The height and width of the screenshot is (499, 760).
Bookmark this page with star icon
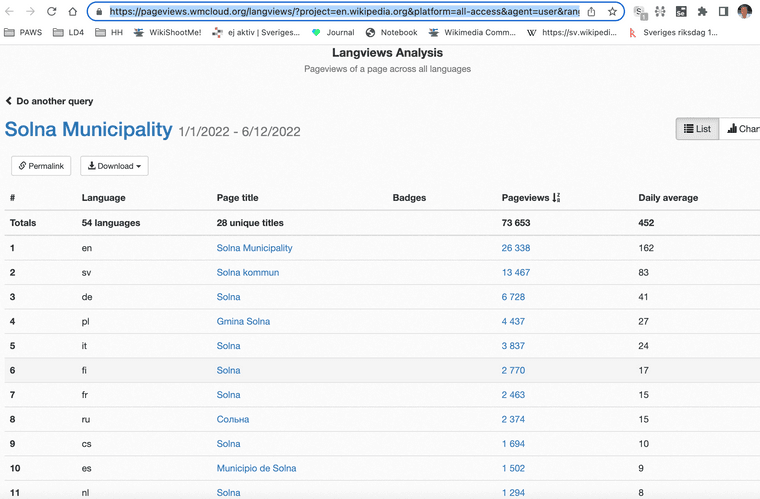tap(612, 12)
